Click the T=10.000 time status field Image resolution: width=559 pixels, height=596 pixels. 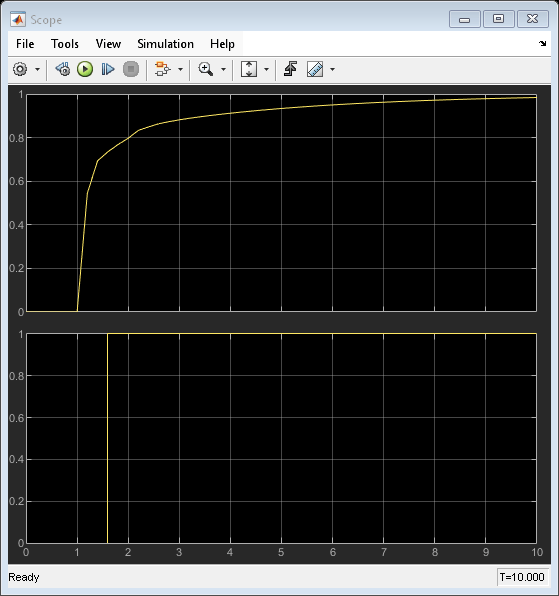(x=522, y=577)
